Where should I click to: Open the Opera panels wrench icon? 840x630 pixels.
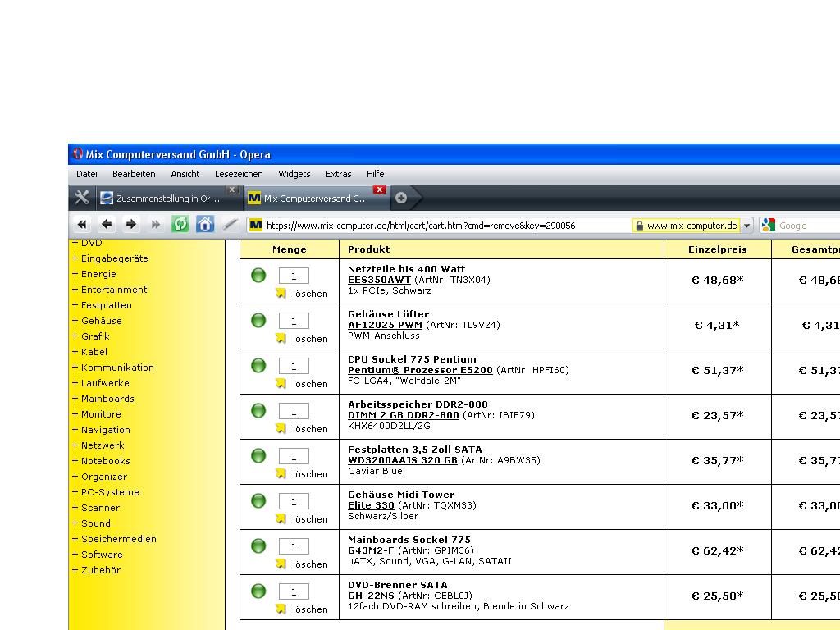pos(82,198)
